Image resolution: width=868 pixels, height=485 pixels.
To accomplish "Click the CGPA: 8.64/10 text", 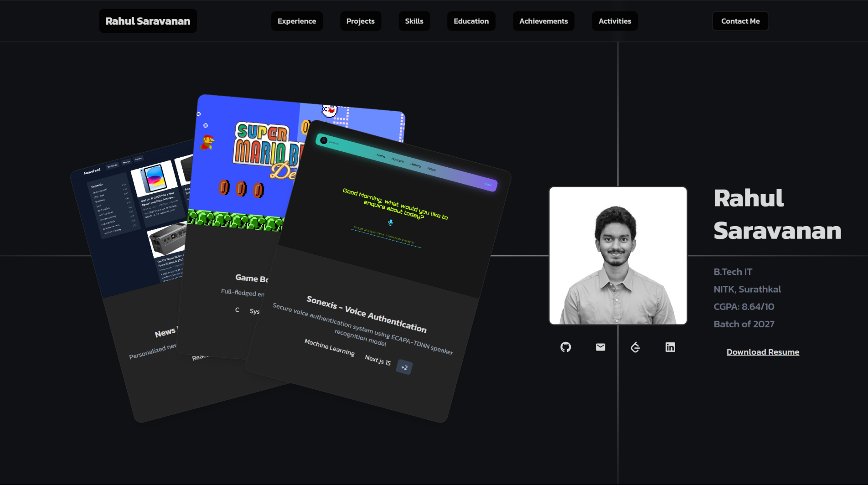I will 744,307.
